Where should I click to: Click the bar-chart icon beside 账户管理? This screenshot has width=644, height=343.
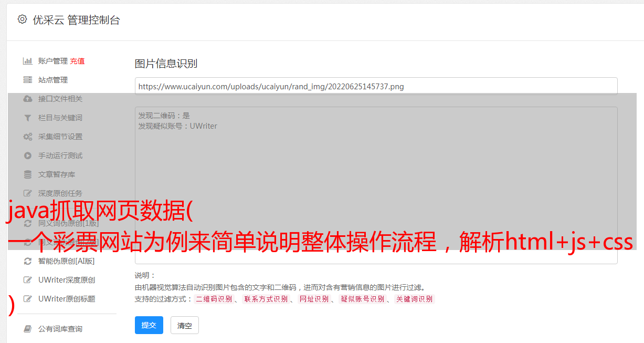click(28, 61)
